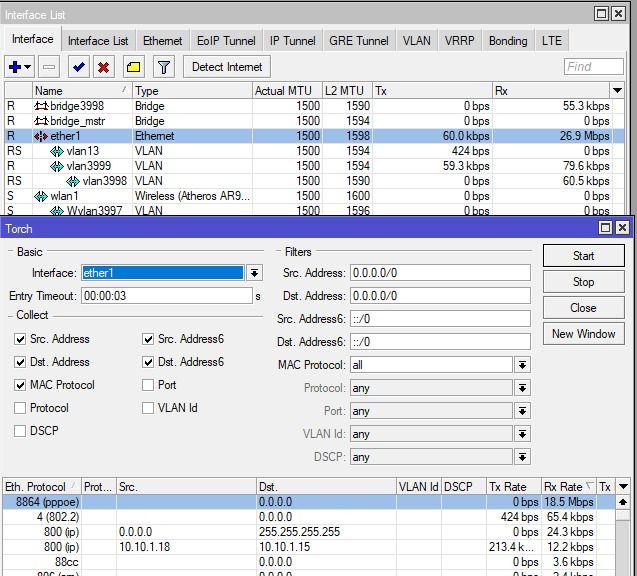Enable DSCP collect checkbox
The image size is (637, 576).
20,431
